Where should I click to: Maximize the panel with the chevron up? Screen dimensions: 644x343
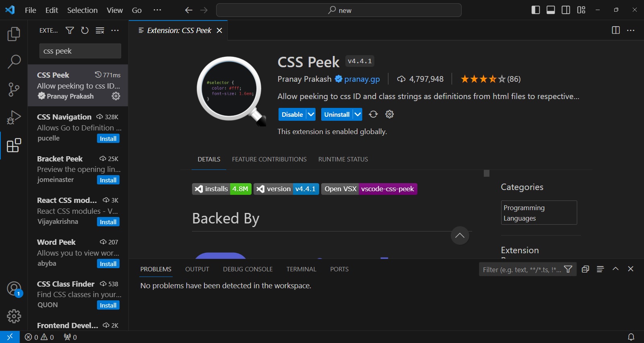tap(615, 269)
